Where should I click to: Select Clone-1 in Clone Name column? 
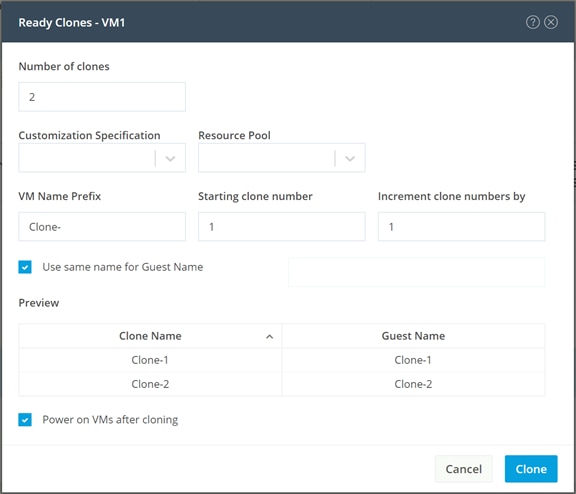(150, 360)
